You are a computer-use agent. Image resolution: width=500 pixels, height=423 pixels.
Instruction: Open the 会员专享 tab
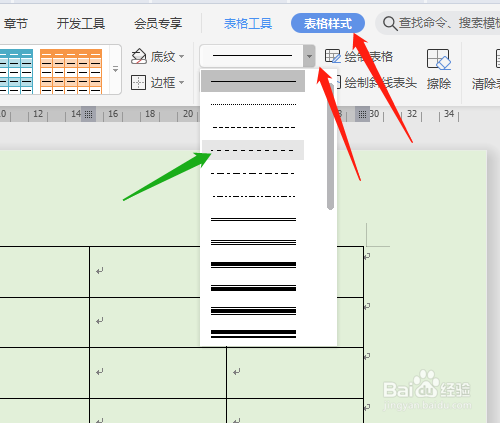click(x=158, y=24)
